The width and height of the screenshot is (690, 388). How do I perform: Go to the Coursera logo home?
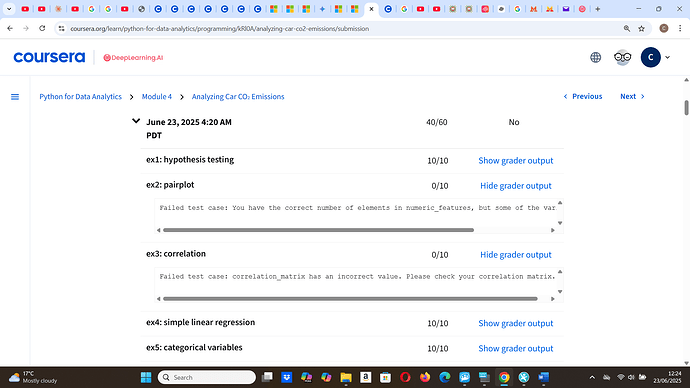click(49, 58)
